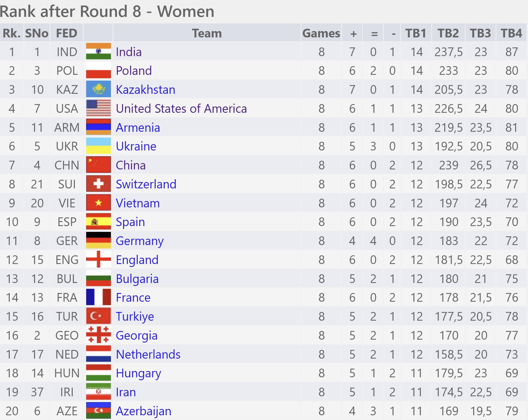
Task: Click the England flag icon
Action: 98,260
